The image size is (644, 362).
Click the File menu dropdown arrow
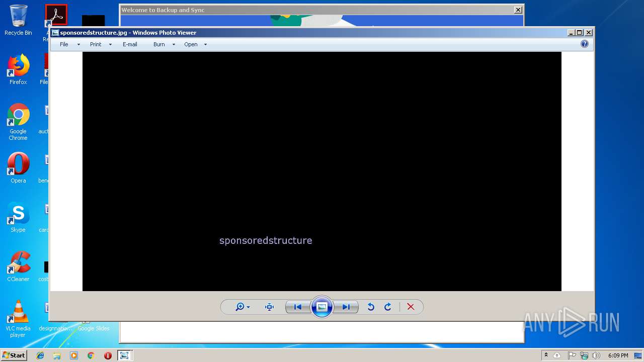pyautogui.click(x=78, y=45)
